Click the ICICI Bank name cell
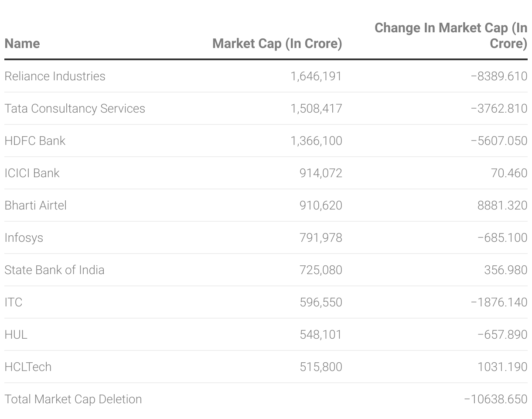This screenshot has height=419, width=532. tap(32, 173)
